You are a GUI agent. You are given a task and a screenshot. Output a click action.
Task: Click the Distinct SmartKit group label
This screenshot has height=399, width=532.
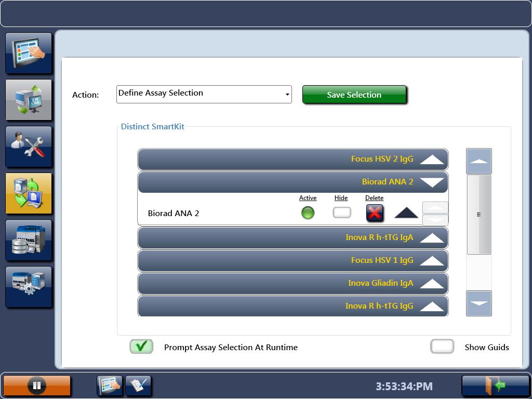tap(152, 127)
